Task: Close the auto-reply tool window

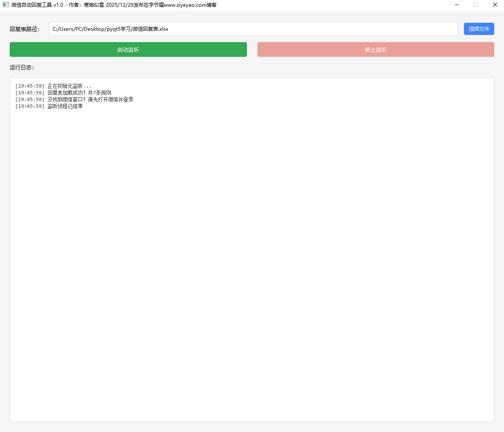Action: tap(495, 5)
